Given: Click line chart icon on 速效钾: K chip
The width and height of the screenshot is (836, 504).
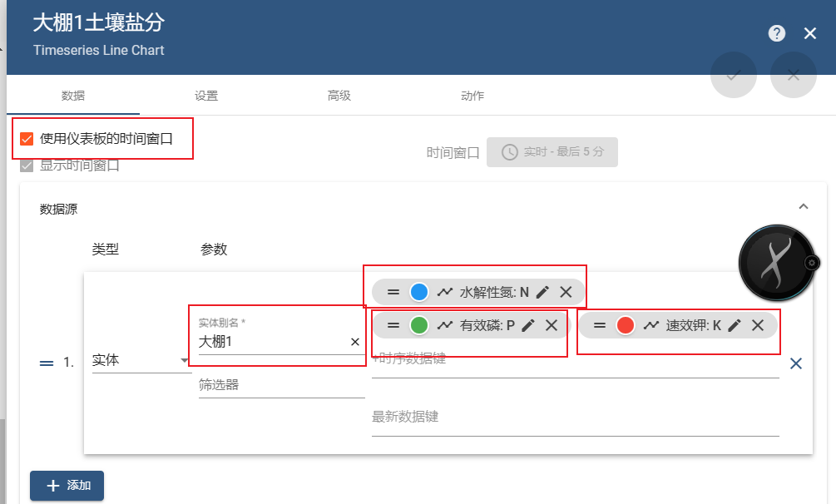Looking at the screenshot, I should (651, 325).
